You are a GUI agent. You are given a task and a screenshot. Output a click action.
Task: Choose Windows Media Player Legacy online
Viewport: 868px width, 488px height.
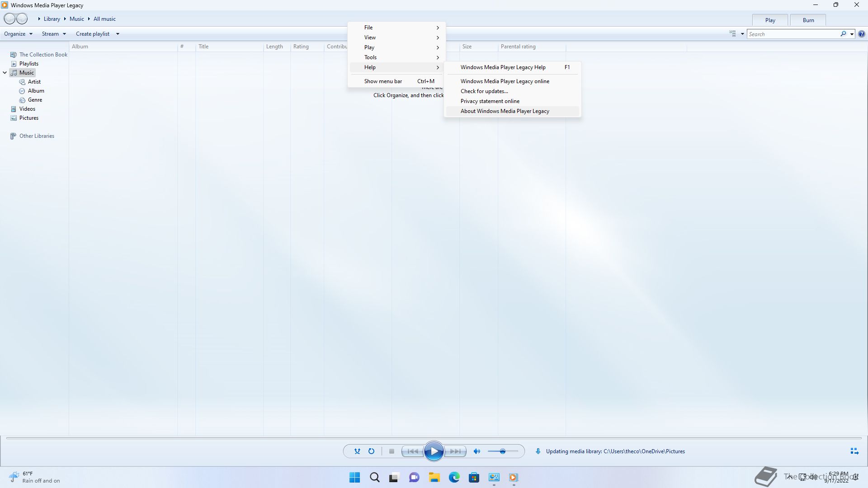click(513, 81)
